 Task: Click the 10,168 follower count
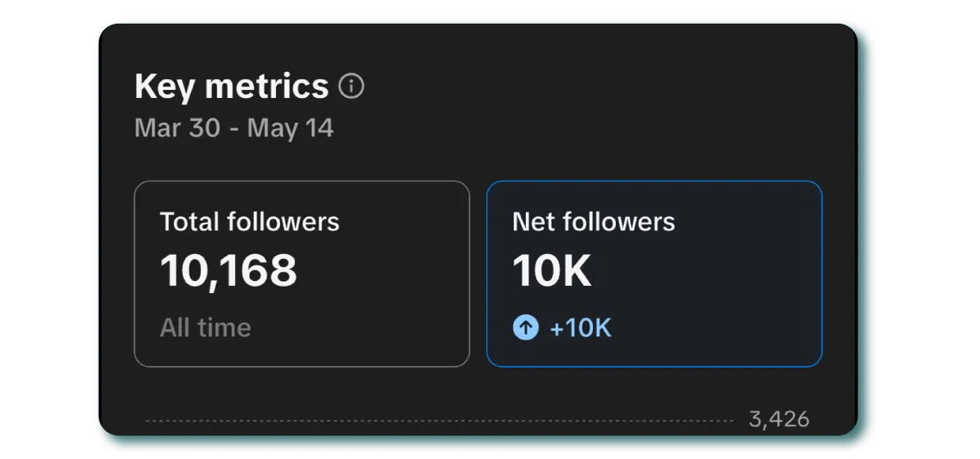point(229,270)
